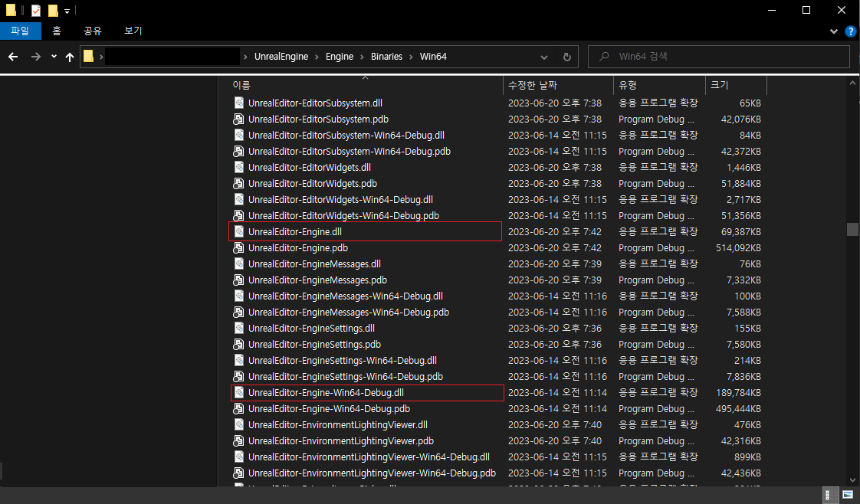Select UnrealEditor-EditorWidgets-Win64-Debug.dll file icon

click(238, 199)
